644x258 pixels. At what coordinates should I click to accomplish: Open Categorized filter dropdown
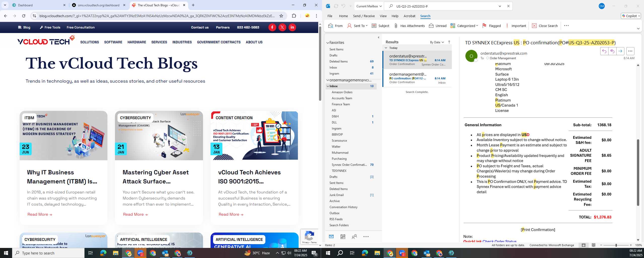point(464,26)
